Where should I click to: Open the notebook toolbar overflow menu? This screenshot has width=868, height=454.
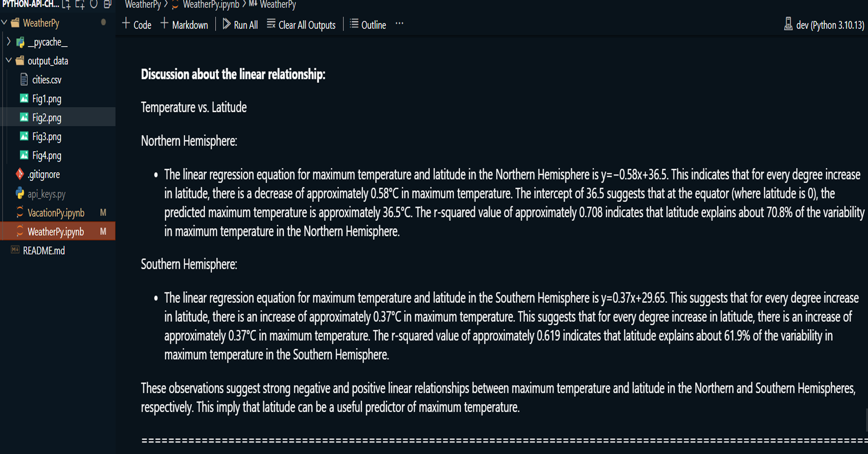click(399, 24)
